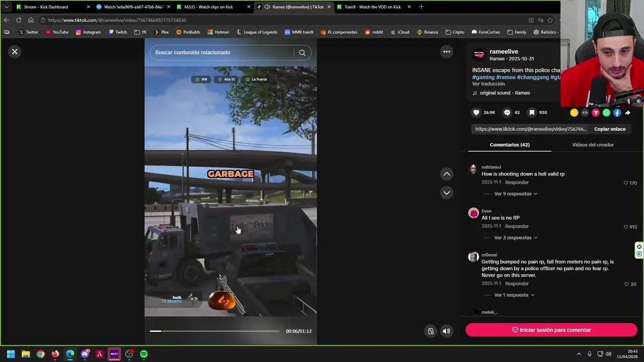Open a new browser tab with plus
The image size is (644, 362).
tap(421, 7)
